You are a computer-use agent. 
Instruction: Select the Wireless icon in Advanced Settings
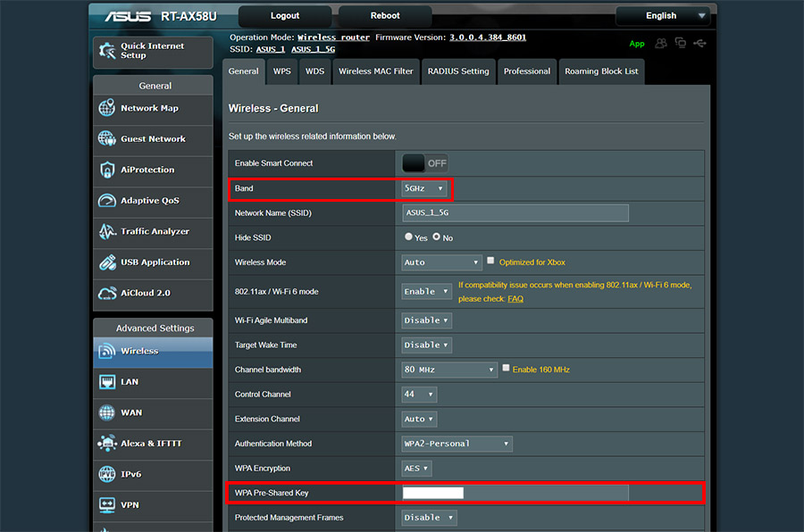[x=107, y=351]
